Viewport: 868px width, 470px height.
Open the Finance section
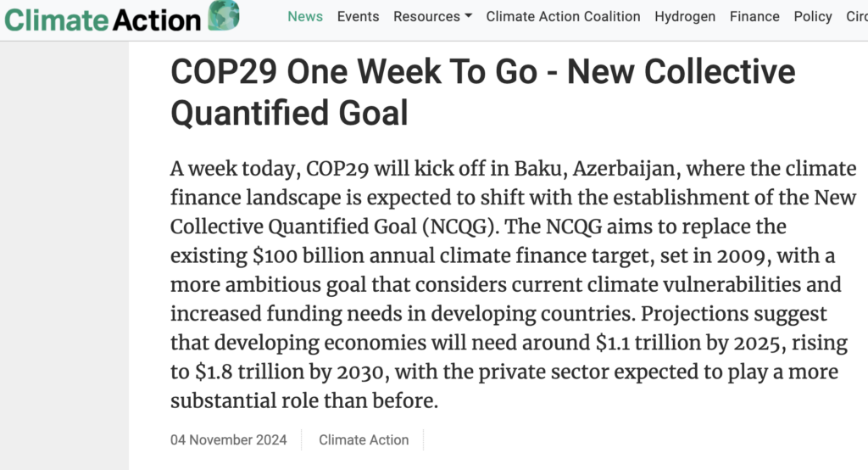[x=754, y=17]
